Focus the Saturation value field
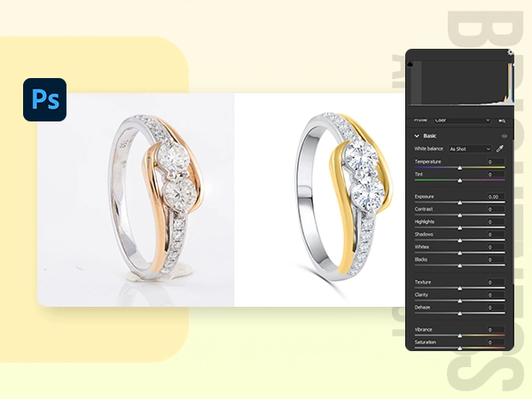This screenshot has width=532, height=399. click(495, 342)
